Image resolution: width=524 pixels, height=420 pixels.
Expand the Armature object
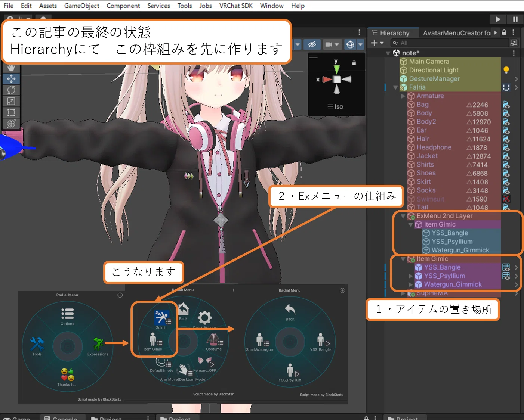point(403,96)
